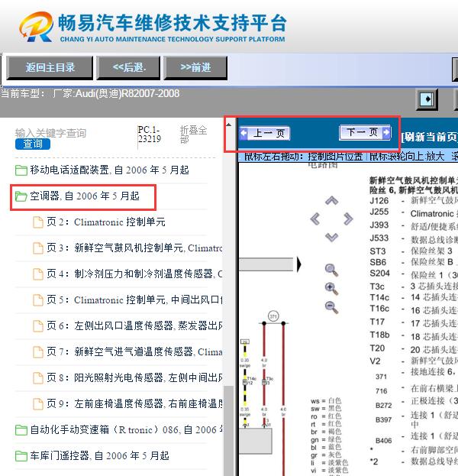
Task: Click the 当前车型 Audi R8 2007-2008 text
Action: 90,93
